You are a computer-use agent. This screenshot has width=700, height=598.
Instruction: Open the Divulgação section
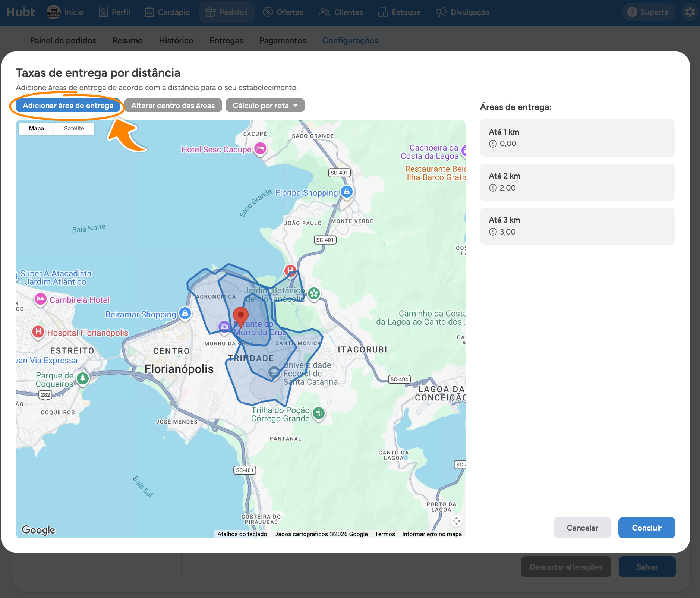[x=463, y=12]
